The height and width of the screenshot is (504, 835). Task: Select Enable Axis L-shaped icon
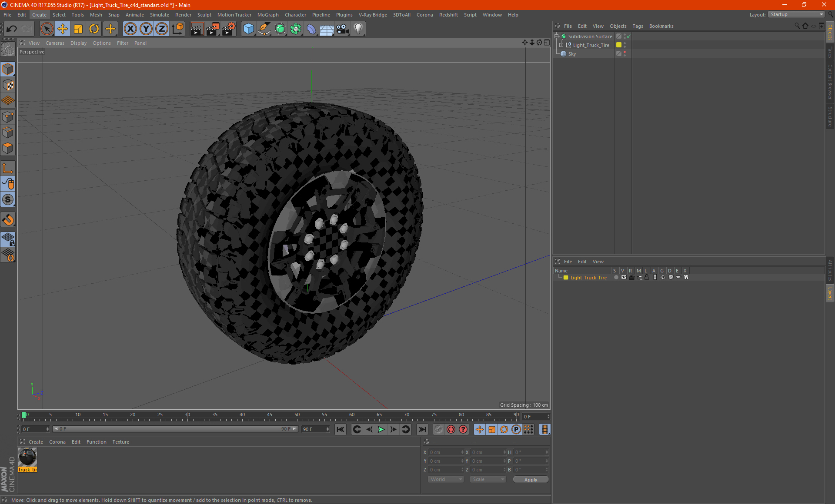[8, 168]
